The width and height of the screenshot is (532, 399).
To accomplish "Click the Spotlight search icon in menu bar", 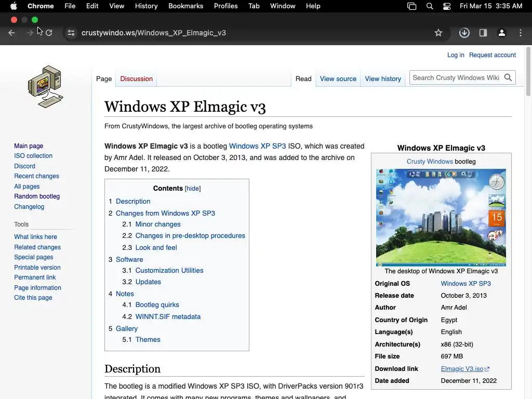I will [430, 6].
